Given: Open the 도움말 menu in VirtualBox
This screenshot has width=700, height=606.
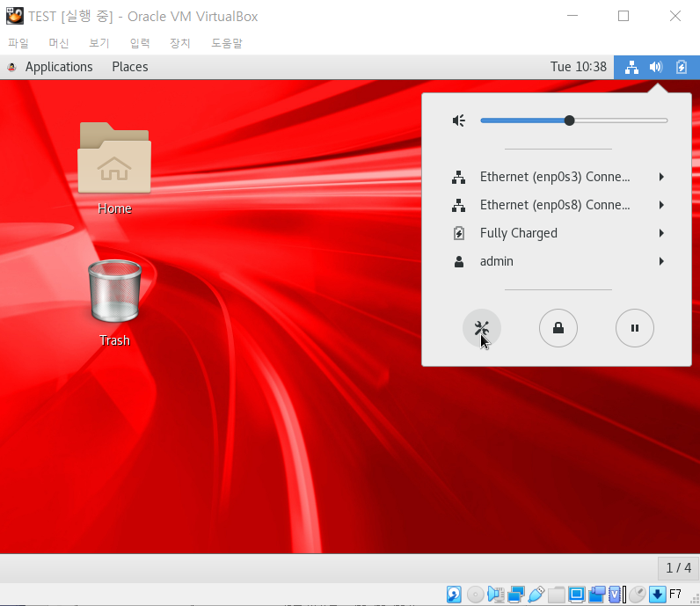Looking at the screenshot, I should 227,43.
